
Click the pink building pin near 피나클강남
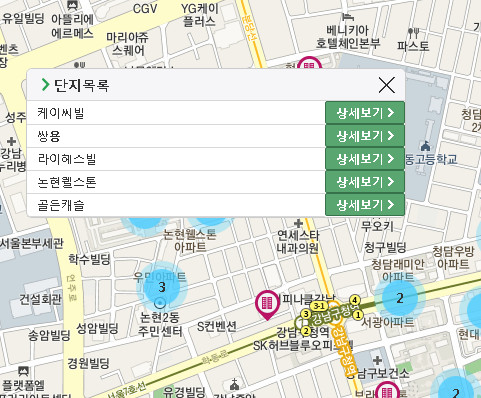pyautogui.click(x=267, y=305)
